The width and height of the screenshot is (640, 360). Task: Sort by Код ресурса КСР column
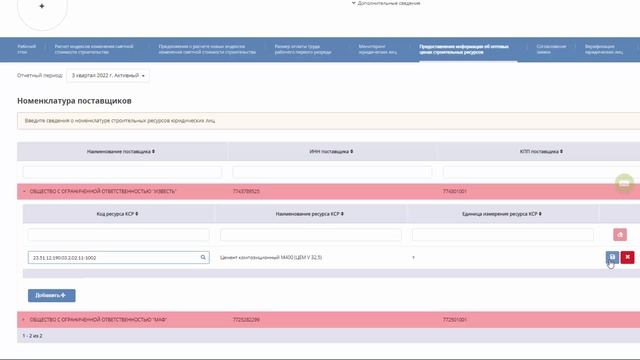click(118, 214)
